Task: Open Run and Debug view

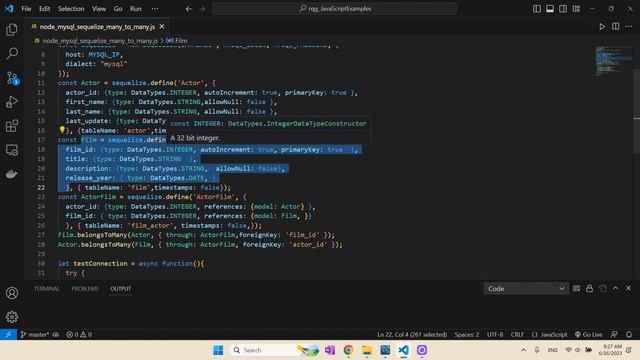Action: pos(12,102)
